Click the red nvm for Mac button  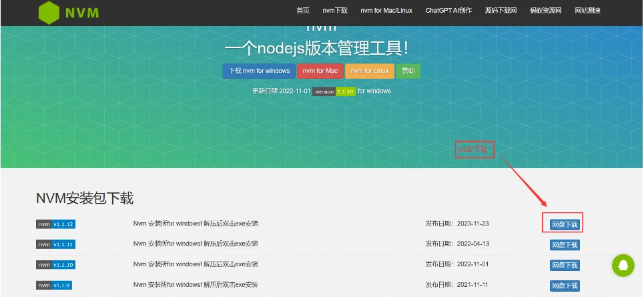(x=320, y=71)
